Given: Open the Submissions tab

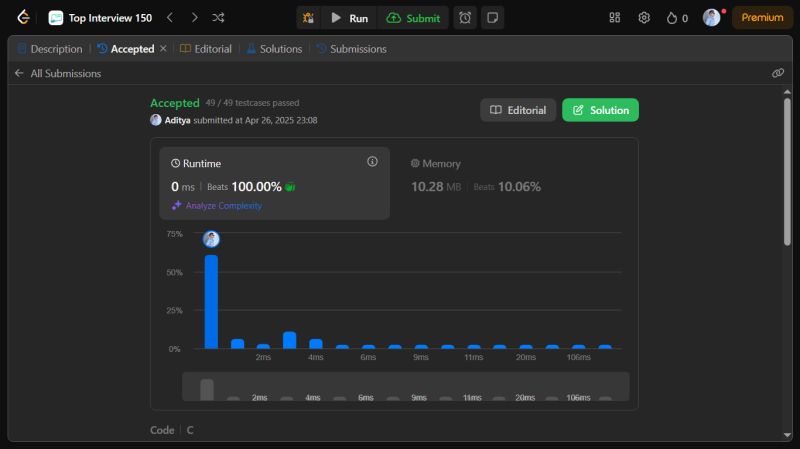Looking at the screenshot, I should [x=351, y=49].
